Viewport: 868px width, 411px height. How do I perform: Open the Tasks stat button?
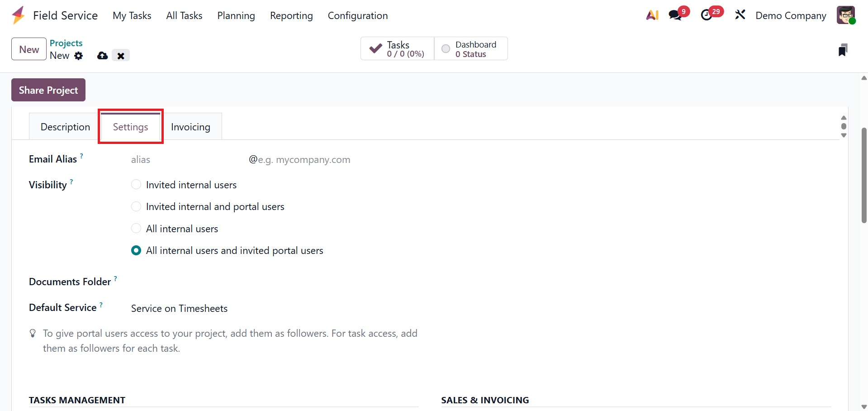click(x=397, y=49)
